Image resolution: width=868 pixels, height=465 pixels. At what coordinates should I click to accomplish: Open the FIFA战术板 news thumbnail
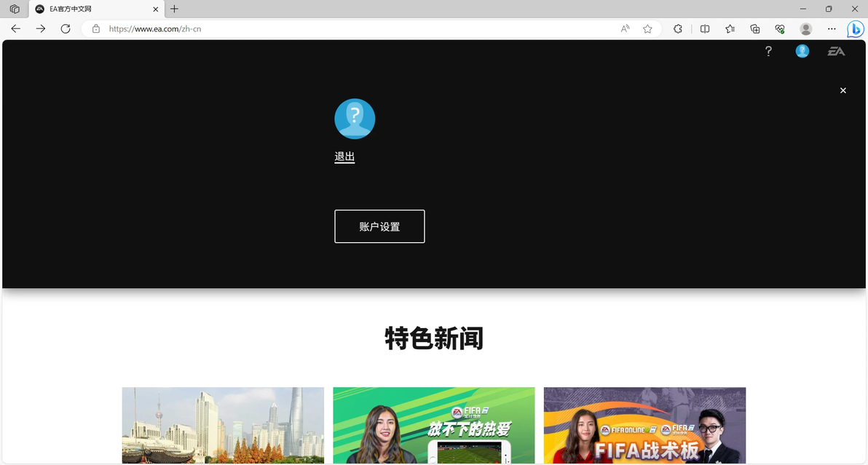tap(645, 425)
